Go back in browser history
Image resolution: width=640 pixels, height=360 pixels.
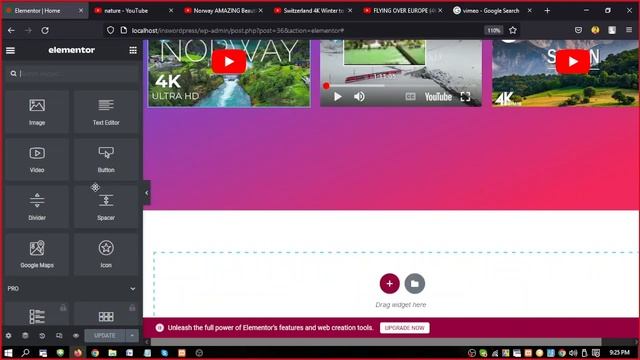coord(11,30)
